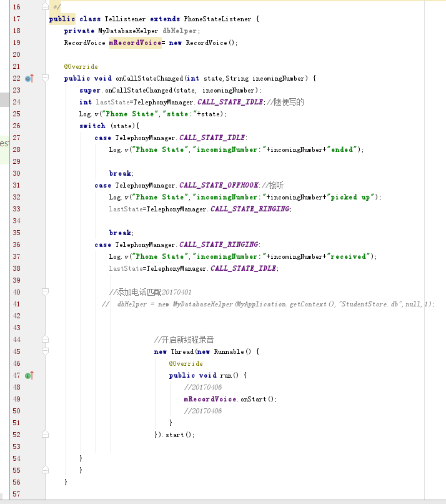Click the onCallStateChanged method name on line 22
Image resolution: width=446 pixels, height=504 pixels.
(x=149, y=78)
